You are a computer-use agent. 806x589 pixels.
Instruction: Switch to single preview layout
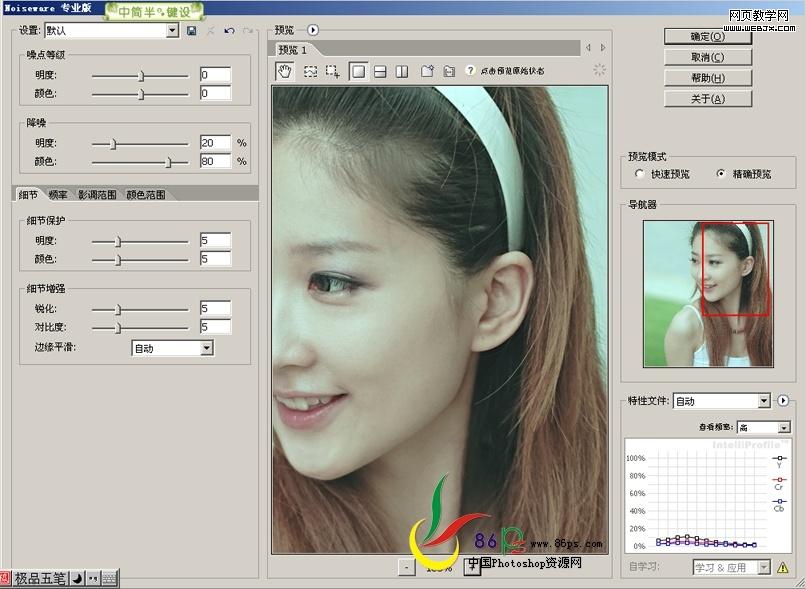358,71
